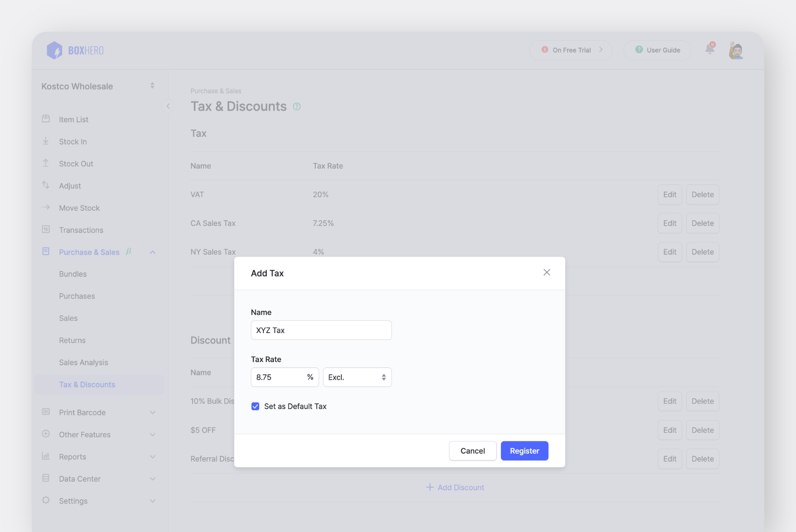Click the Adjust inventory icon
Viewport: 796px width, 532px height.
pyautogui.click(x=46, y=185)
